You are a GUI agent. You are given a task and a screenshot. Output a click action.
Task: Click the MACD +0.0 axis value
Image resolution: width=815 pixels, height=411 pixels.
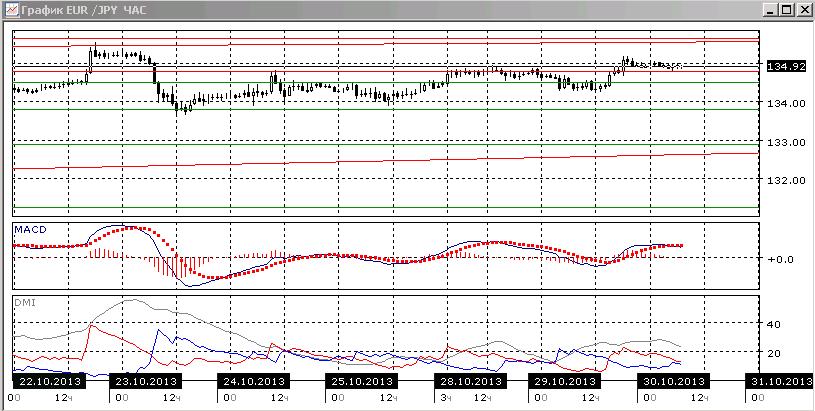coord(780,258)
